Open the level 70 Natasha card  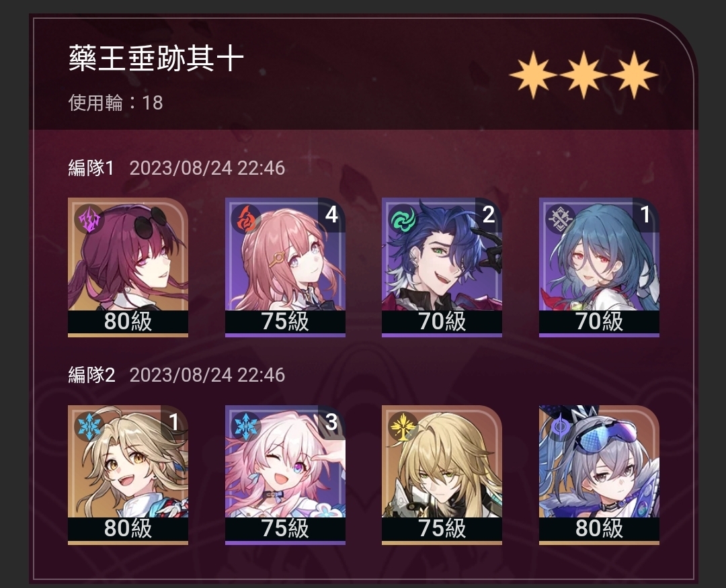(x=599, y=267)
